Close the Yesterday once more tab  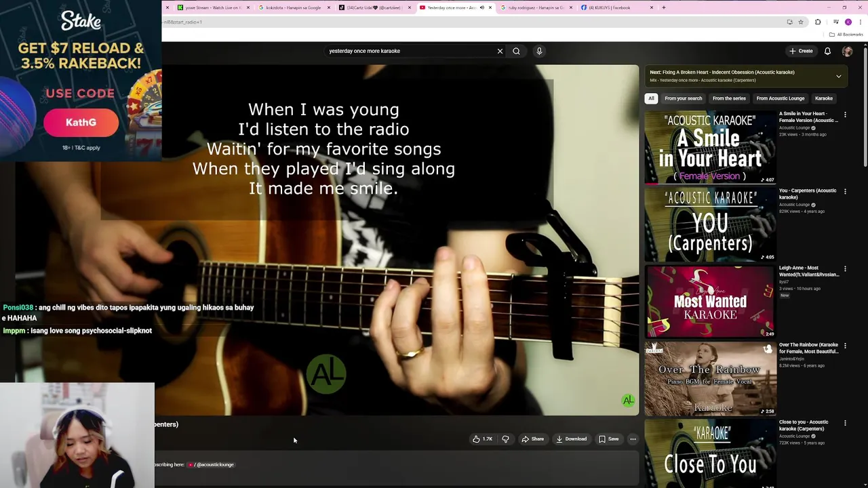[490, 7]
